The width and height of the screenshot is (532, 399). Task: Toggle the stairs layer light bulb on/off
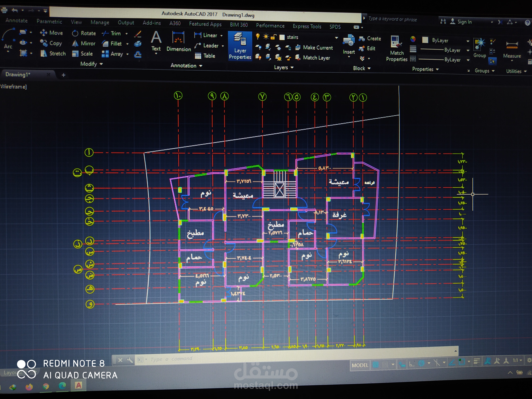[258, 36]
